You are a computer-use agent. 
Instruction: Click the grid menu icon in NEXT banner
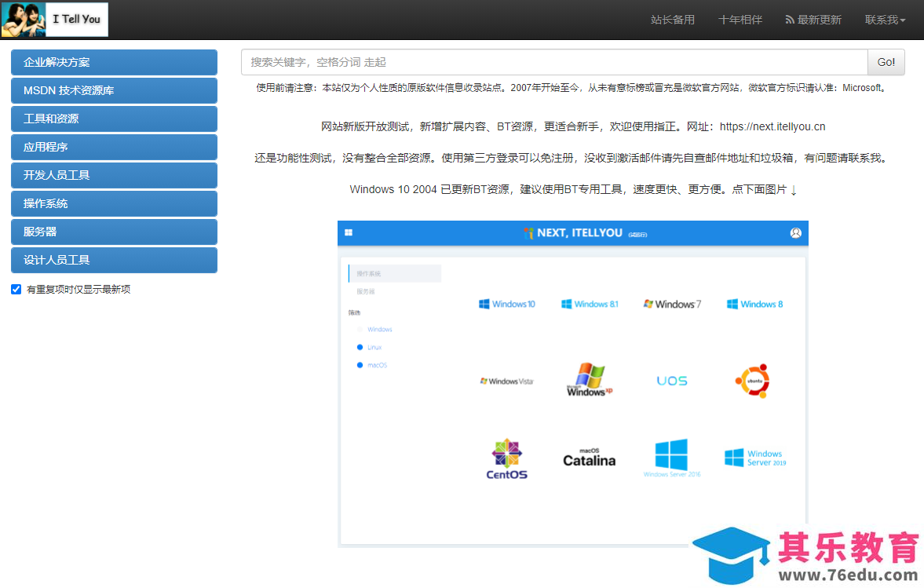click(x=349, y=232)
